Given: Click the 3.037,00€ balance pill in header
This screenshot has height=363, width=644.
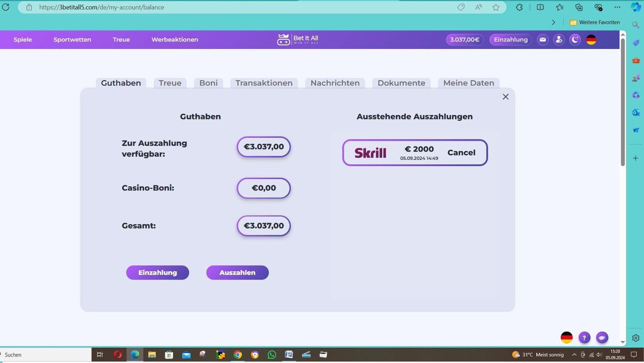Looking at the screenshot, I should 465,40.
